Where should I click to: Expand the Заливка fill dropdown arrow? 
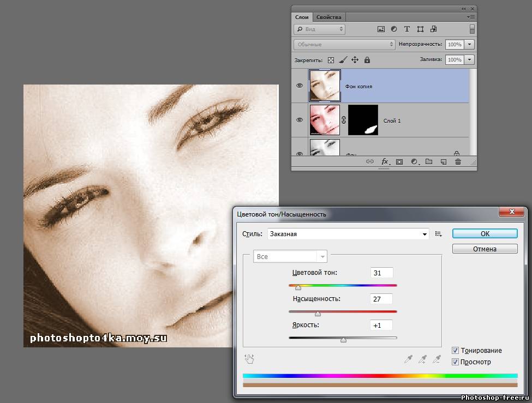tap(469, 60)
